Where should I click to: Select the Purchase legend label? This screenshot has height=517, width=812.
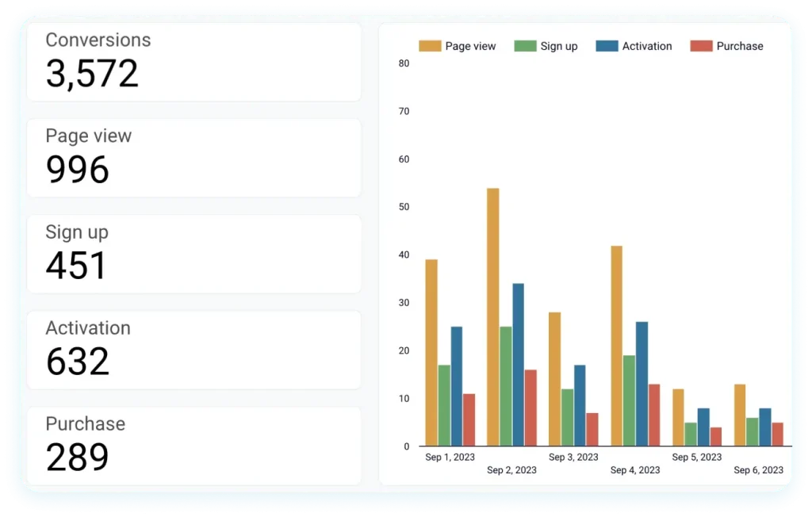pos(740,46)
